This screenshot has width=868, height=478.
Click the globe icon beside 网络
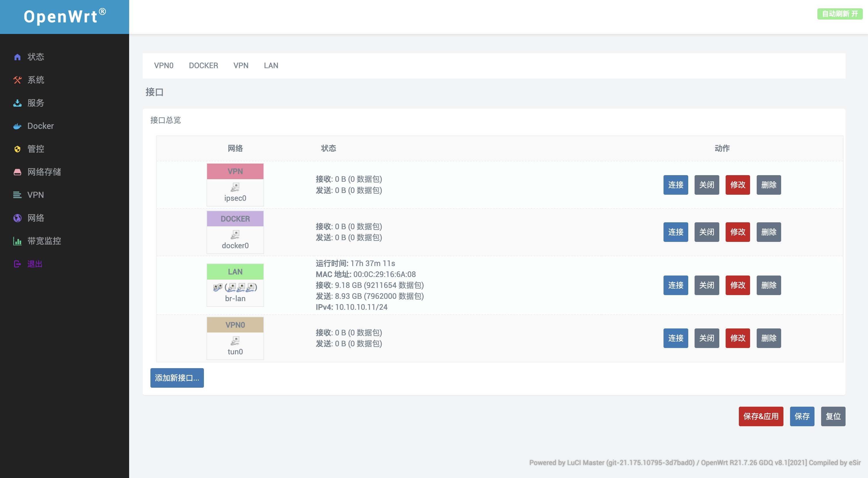point(18,218)
